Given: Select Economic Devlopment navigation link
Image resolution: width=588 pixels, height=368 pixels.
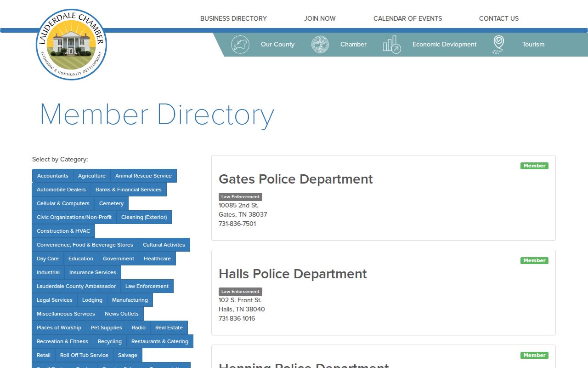Looking at the screenshot, I should tap(444, 45).
